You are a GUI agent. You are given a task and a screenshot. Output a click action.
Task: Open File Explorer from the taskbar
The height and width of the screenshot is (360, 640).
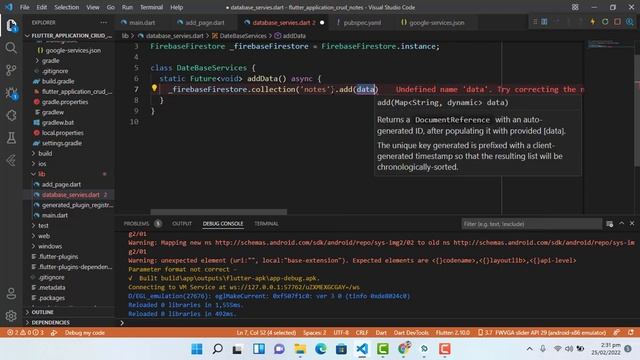[300, 349]
